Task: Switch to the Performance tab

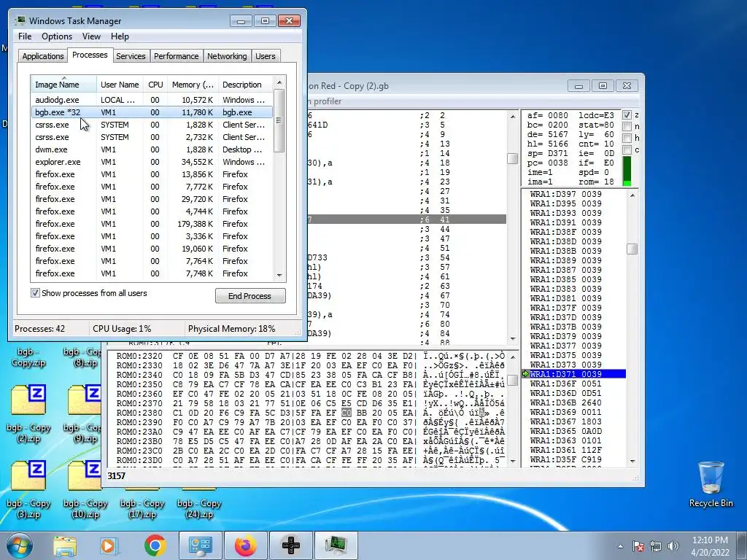Action: point(177,56)
